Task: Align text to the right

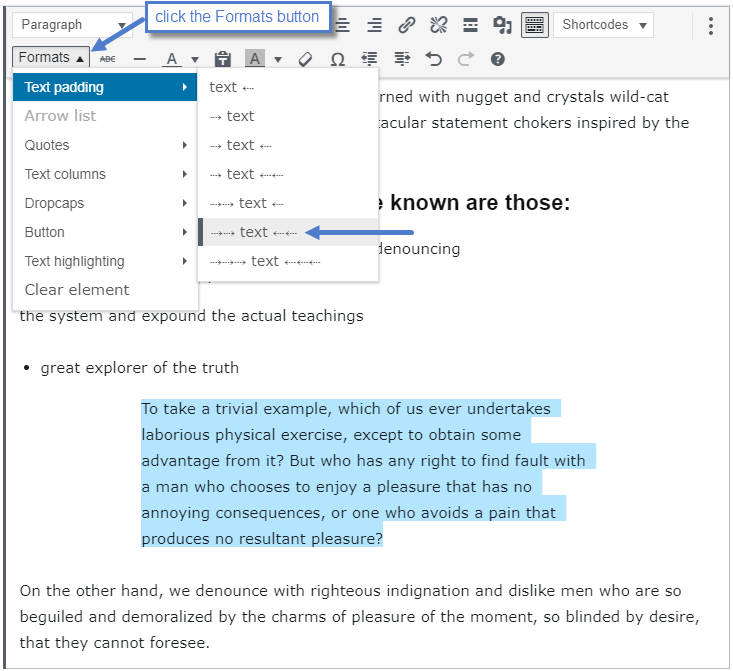Action: point(374,25)
